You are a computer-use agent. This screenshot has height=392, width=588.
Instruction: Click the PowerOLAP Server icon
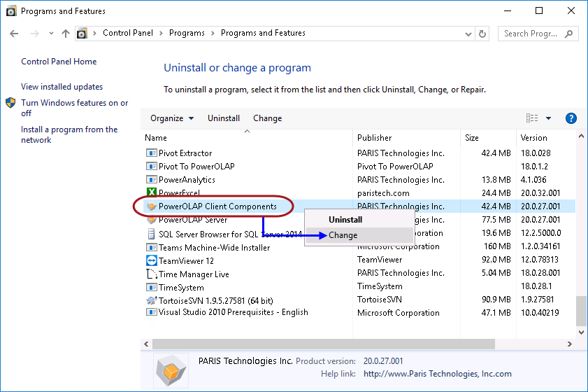tap(151, 220)
